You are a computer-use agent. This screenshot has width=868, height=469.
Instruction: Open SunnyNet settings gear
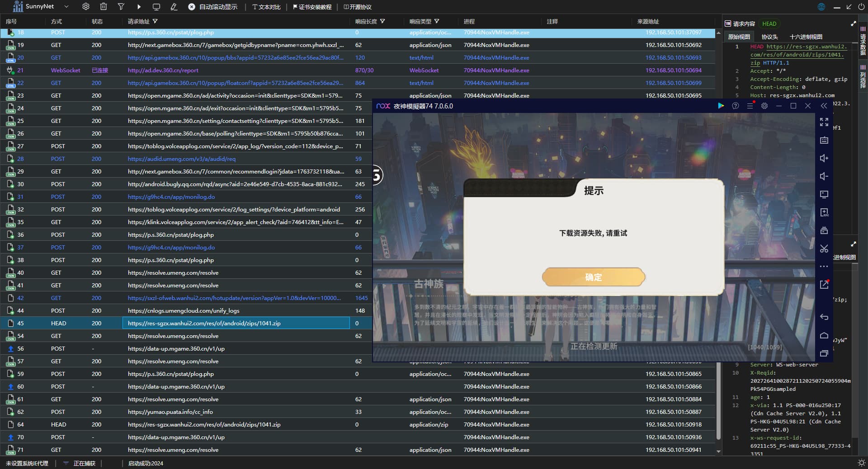coord(86,7)
